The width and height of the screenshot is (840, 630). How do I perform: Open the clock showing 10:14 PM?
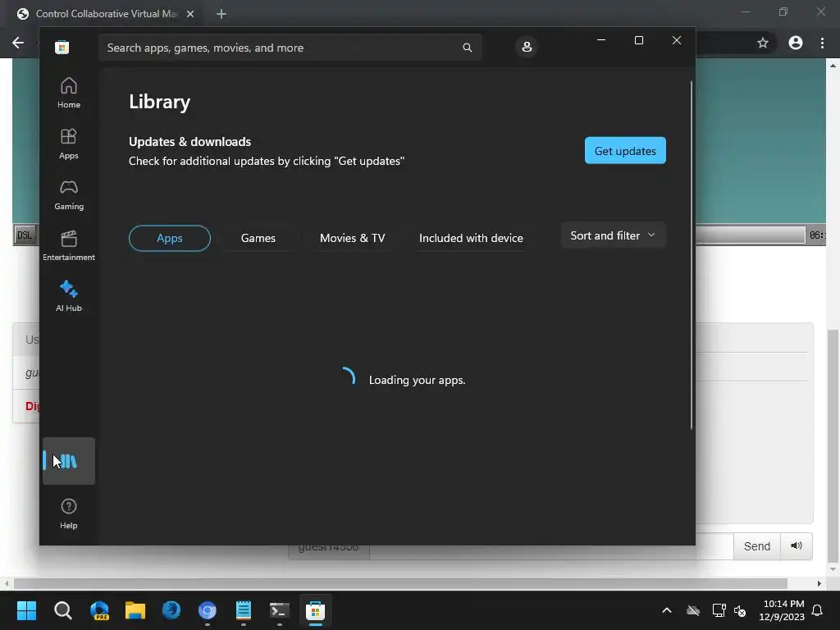[x=782, y=610]
